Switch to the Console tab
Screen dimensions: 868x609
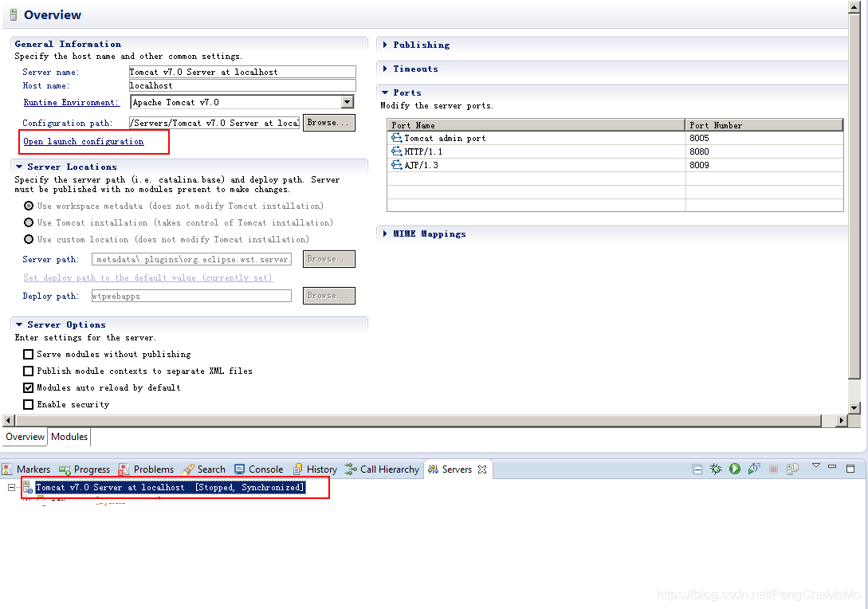coord(258,470)
